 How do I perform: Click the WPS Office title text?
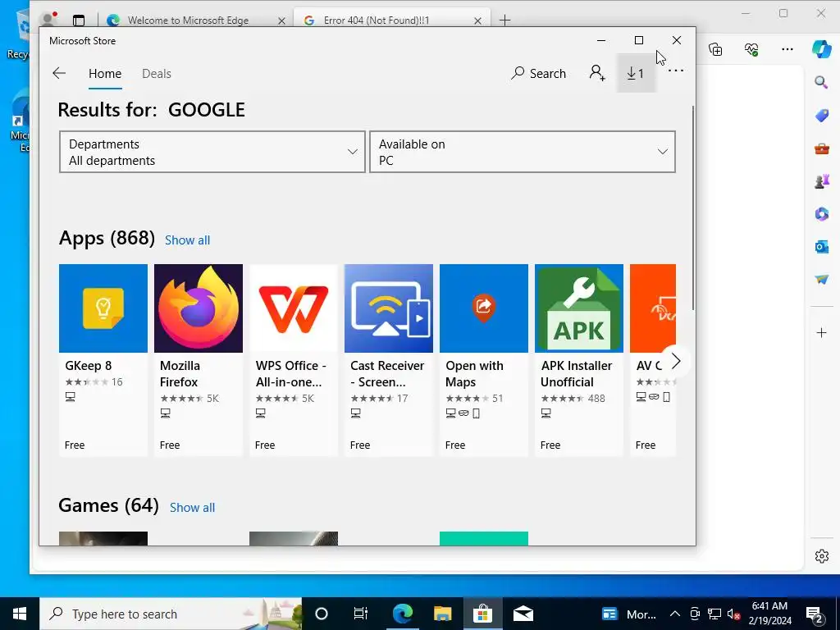coord(291,374)
